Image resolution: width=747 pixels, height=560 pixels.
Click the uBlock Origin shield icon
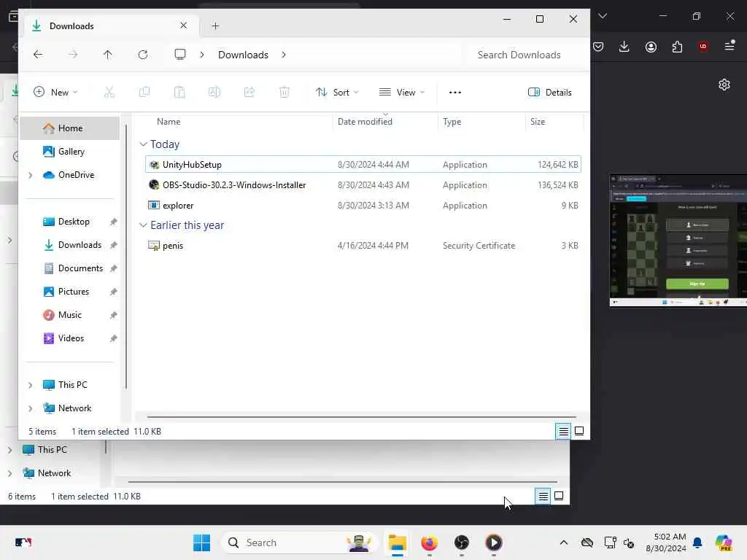coord(703,46)
